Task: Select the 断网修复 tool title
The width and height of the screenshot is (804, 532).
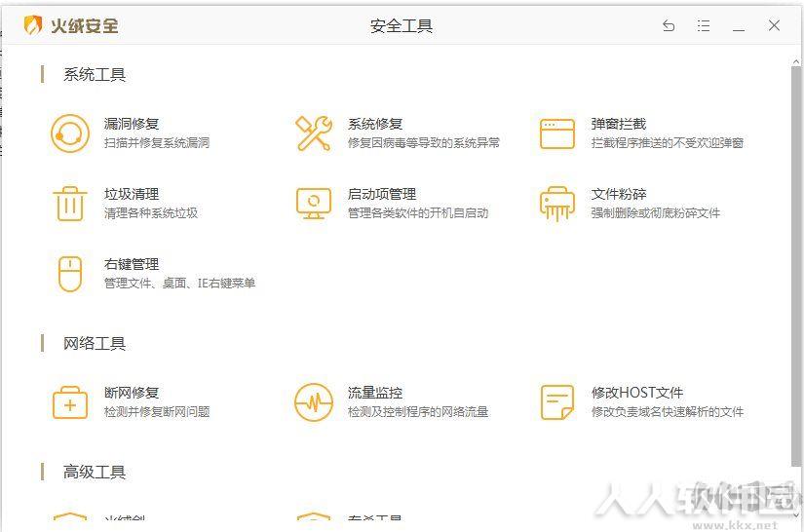Action: [x=132, y=393]
